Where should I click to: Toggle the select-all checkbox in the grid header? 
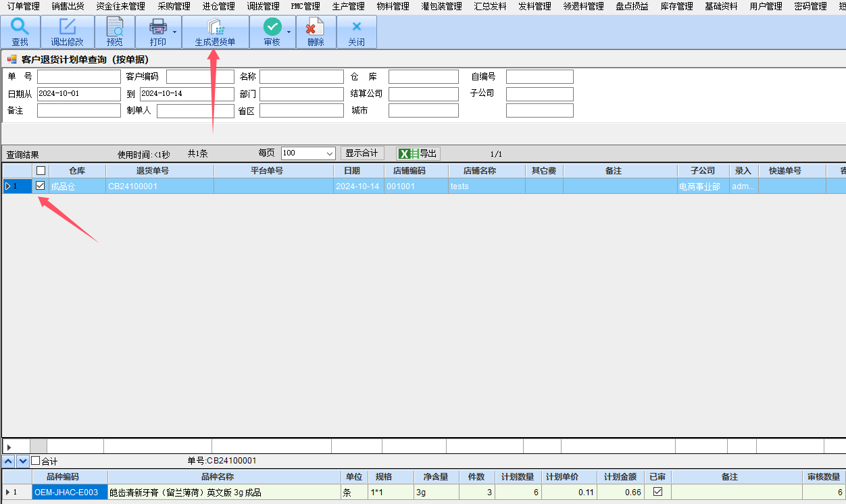(x=41, y=171)
